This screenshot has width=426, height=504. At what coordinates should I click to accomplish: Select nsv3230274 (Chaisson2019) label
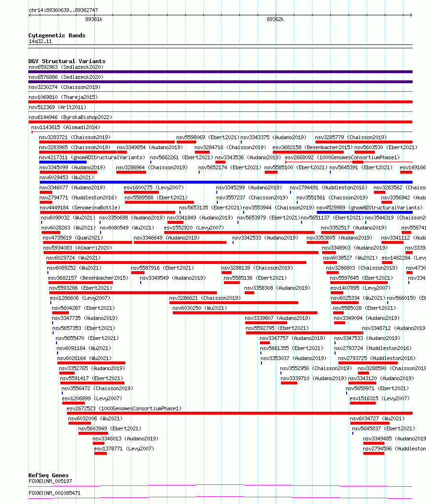pyautogui.click(x=65, y=87)
